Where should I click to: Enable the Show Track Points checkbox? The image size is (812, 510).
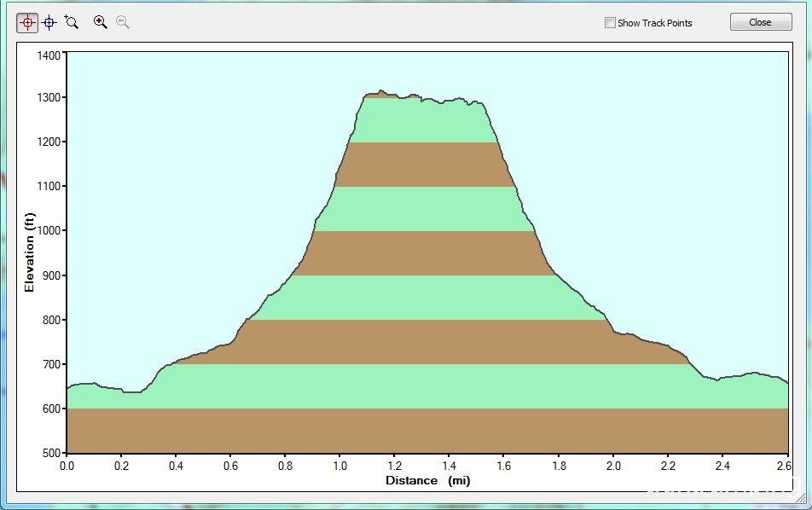tap(610, 23)
